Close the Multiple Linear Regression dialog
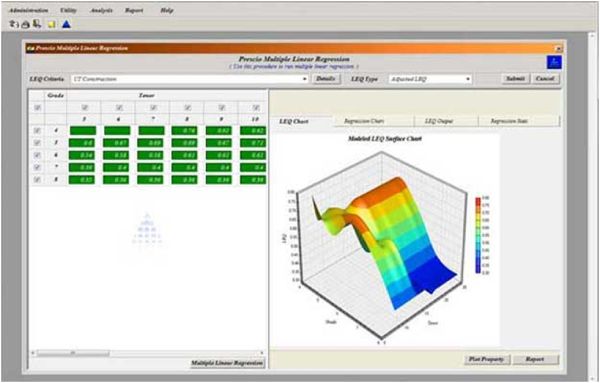Screen dimensions: 600x383 pos(558,49)
